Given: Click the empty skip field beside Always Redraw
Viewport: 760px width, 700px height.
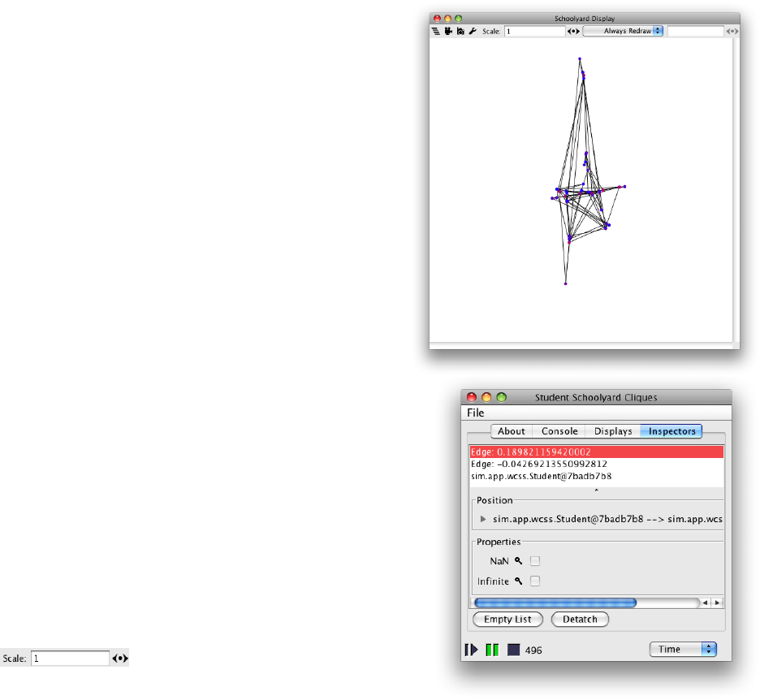Looking at the screenshot, I should [695, 31].
